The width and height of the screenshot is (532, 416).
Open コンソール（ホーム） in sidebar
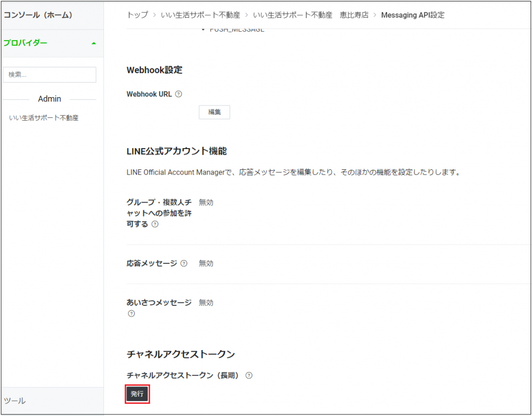(38, 15)
